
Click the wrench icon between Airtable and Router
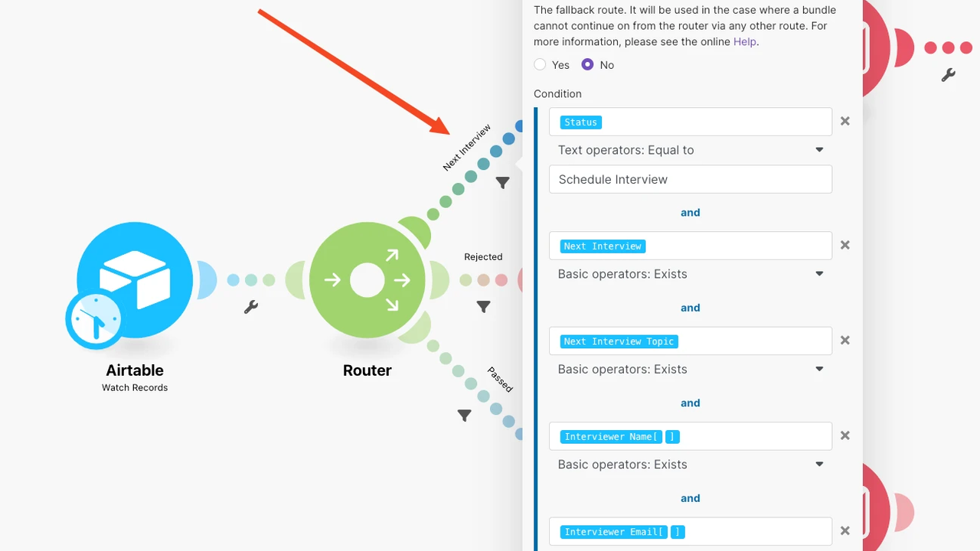pos(250,307)
